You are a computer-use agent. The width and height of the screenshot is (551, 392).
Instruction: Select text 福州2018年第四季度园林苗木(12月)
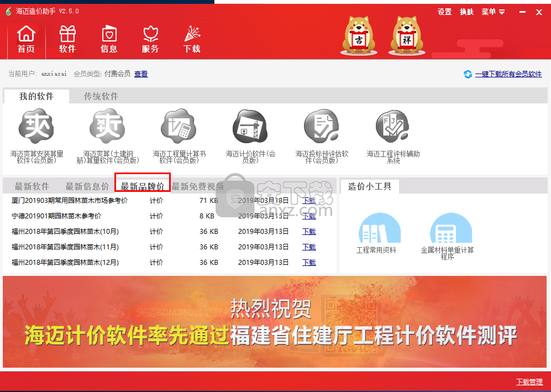(65, 262)
